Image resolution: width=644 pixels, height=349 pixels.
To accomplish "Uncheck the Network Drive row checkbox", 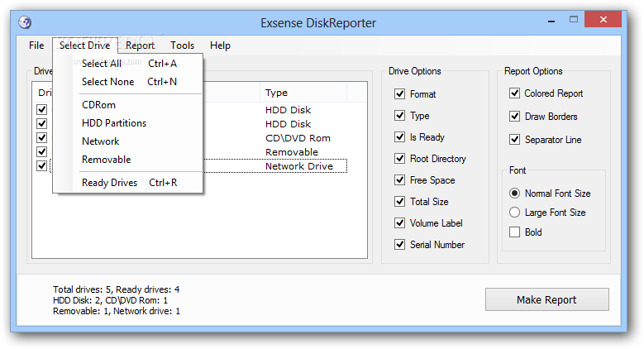I will tap(42, 165).
